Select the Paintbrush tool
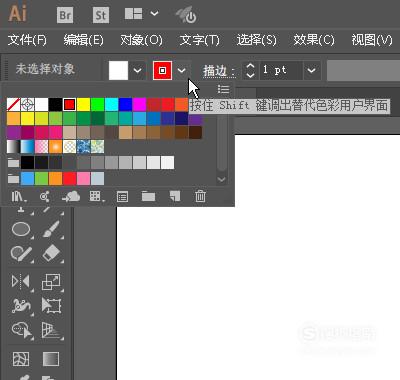Viewport: 400px width, 380px height. (x=51, y=229)
